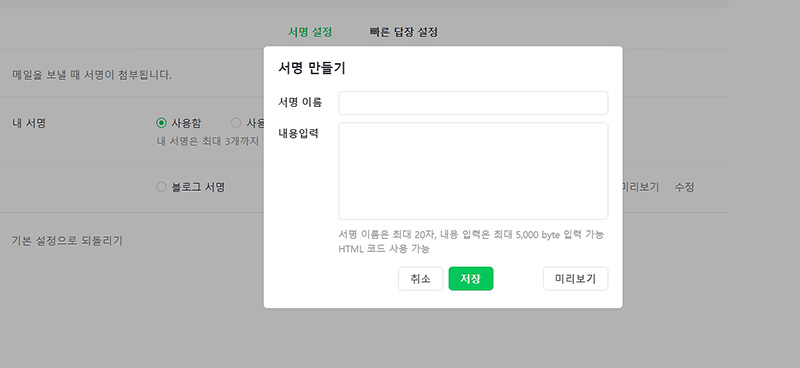
Task: Click the 내 서명은 최대 3개까지 note
Action: click(x=208, y=141)
